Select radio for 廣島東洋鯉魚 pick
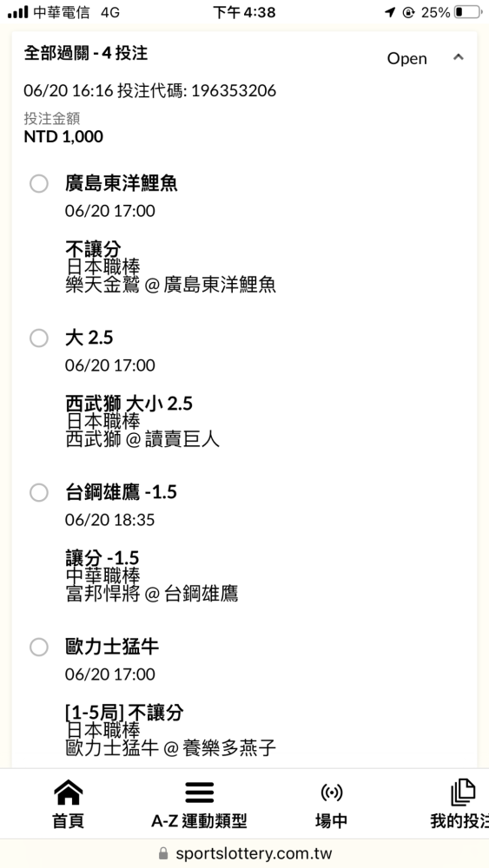Screen dimensions: 489x868 point(39,184)
